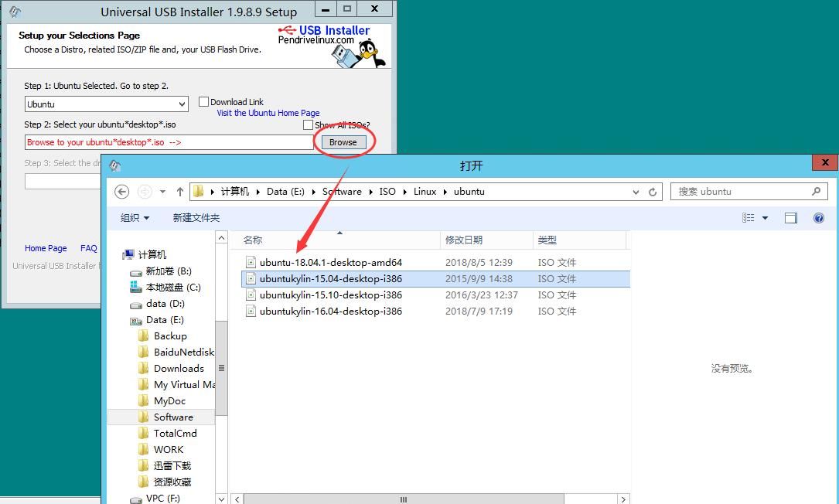Open the My Virtual Machines folder
Viewport: 839px width, 504px height.
coord(184,385)
